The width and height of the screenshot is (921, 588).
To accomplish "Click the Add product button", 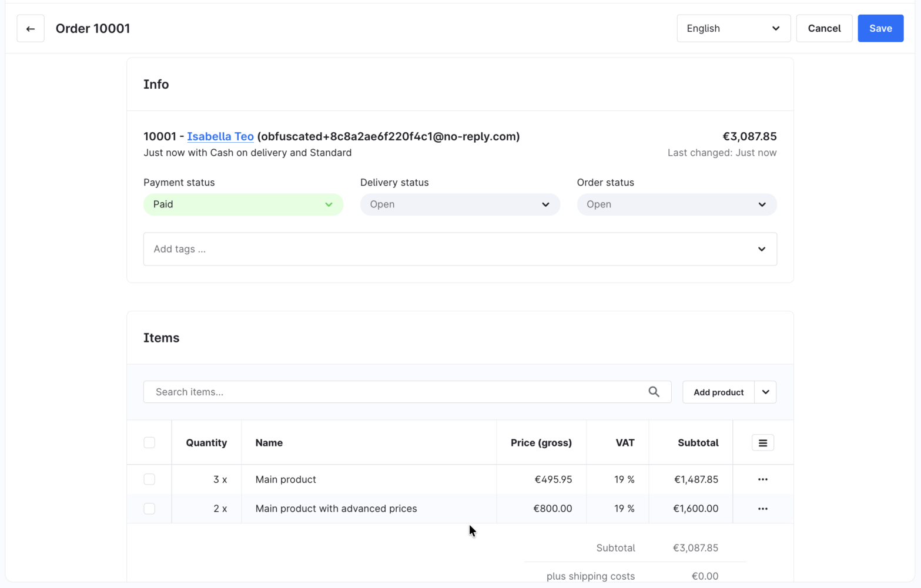I will pyautogui.click(x=718, y=392).
